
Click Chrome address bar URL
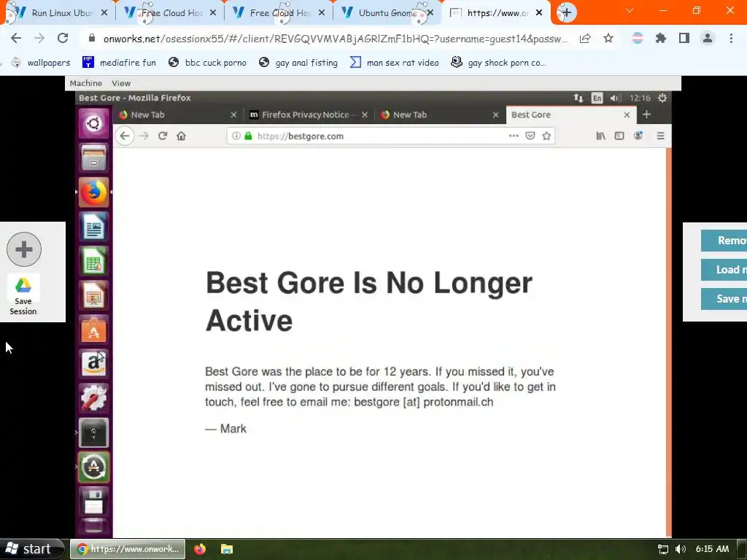[336, 39]
